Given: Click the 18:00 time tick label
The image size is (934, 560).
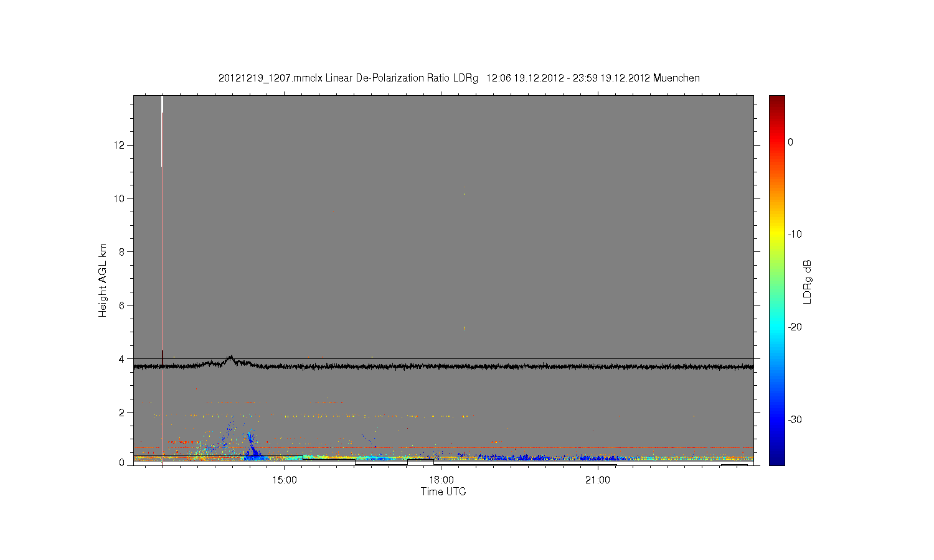Looking at the screenshot, I should (441, 480).
